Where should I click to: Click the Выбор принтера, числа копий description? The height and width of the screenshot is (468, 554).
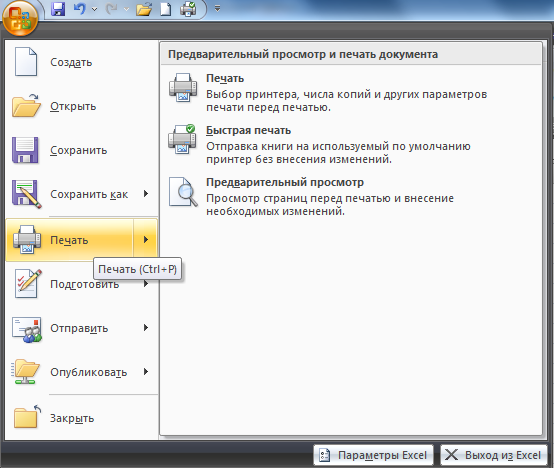tap(347, 101)
